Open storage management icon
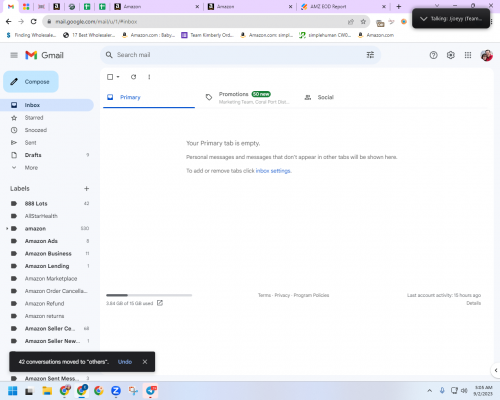The width and height of the screenshot is (500, 400). (x=160, y=303)
